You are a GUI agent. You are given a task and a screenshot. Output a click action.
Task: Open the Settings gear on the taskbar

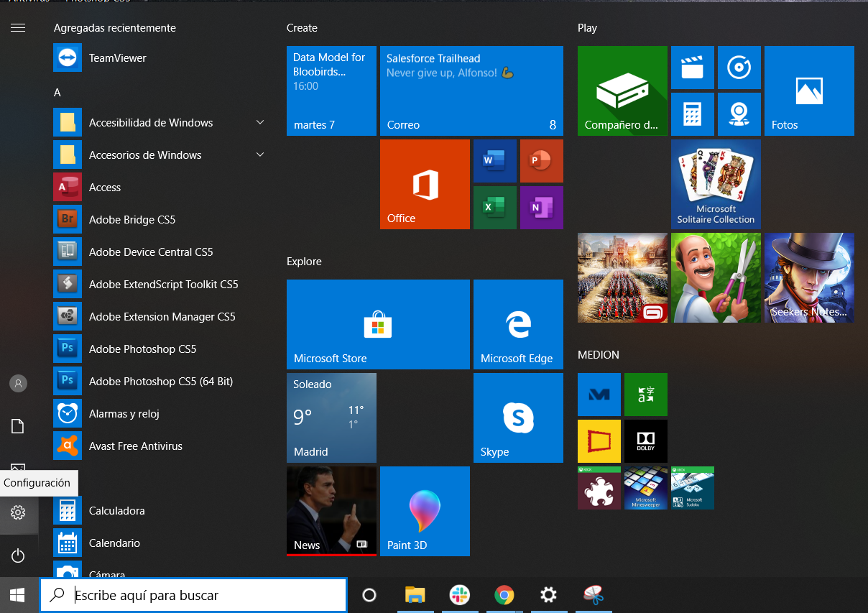click(549, 595)
